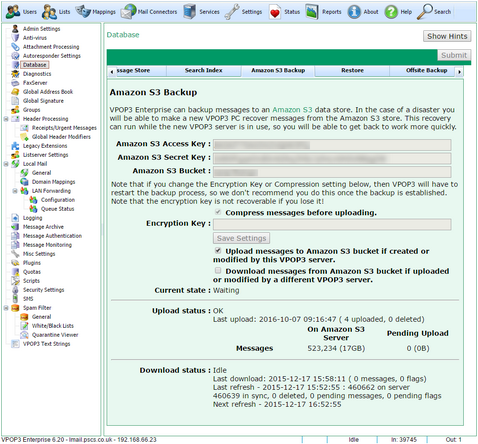The width and height of the screenshot is (478, 444).
Task: Switch to the Restore tab
Action: (352, 71)
